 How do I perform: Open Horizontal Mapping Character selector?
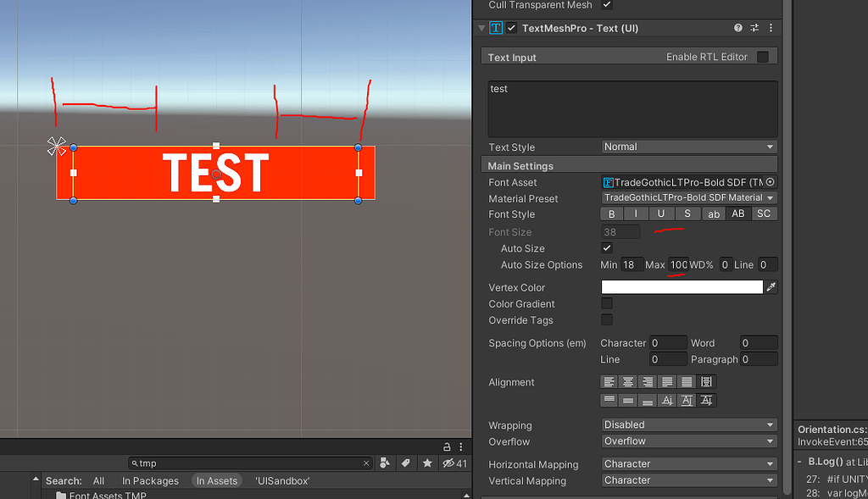coord(688,463)
